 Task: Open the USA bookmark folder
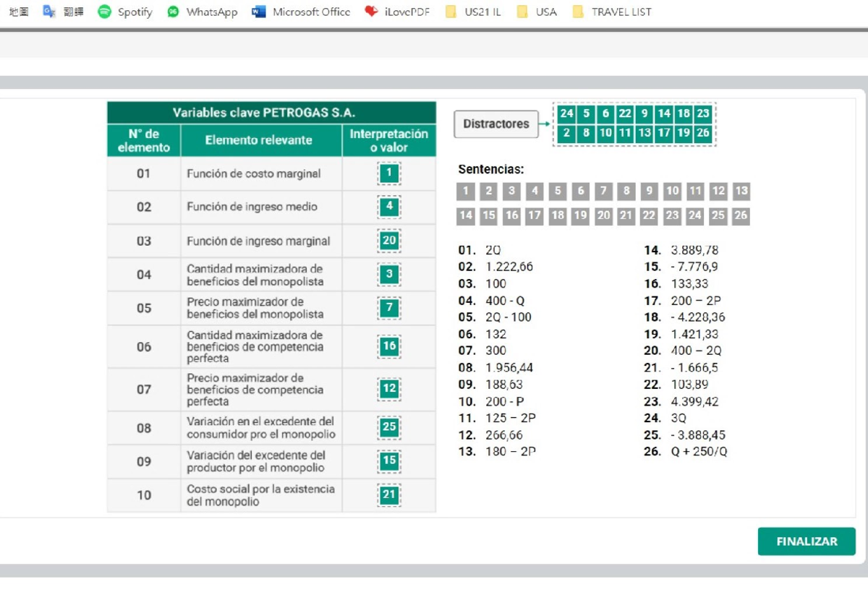pos(537,12)
